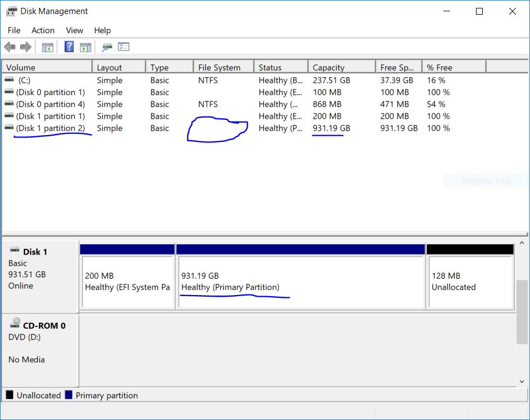This screenshot has width=530, height=420.
Task: Click the 16 % free cell
Action: coord(436,81)
